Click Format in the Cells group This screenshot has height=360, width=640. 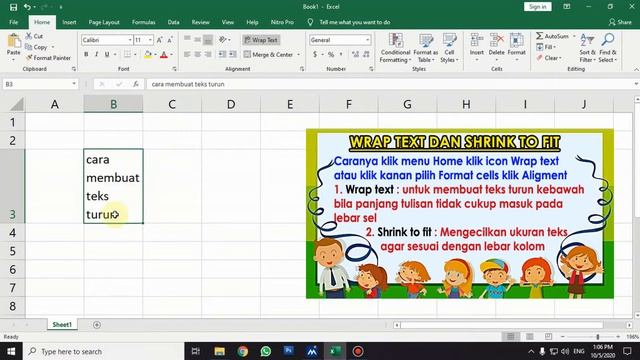(x=516, y=47)
